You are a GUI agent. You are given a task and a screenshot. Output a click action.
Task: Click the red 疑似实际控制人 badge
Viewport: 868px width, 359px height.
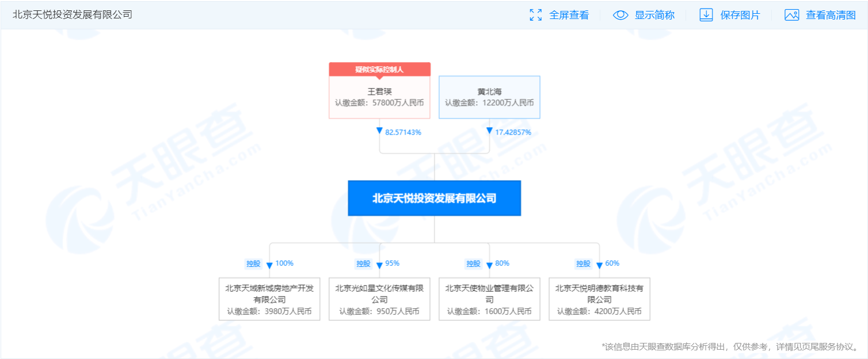click(379, 68)
